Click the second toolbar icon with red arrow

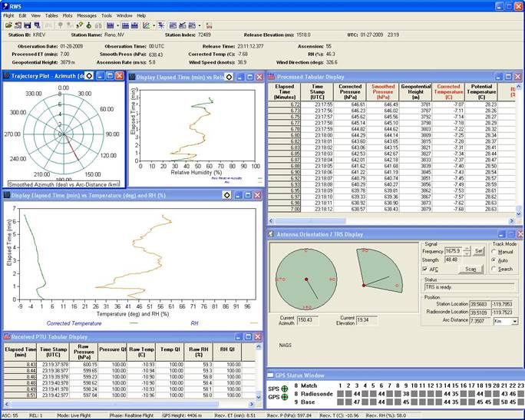click(x=18, y=25)
